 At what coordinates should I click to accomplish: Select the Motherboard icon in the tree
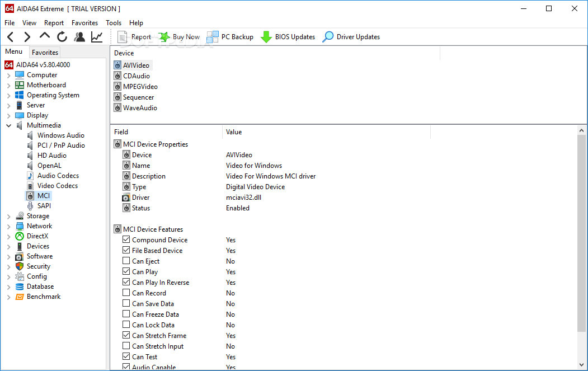point(20,85)
